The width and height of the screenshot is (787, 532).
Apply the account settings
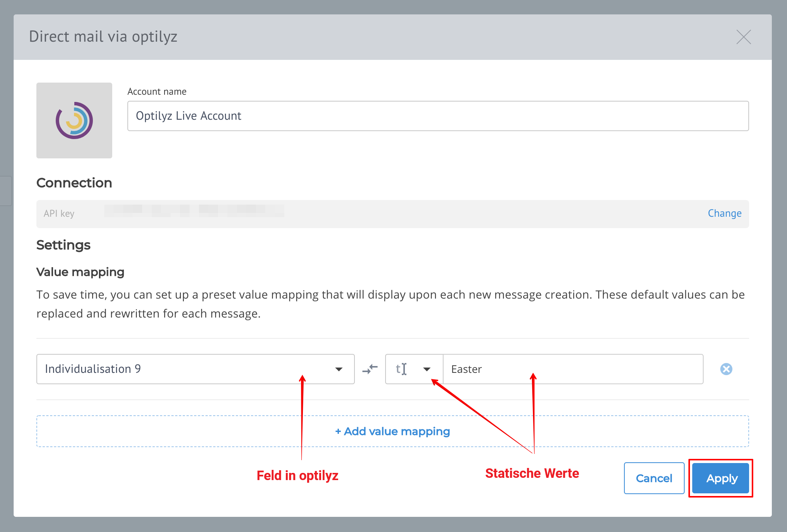coord(721,478)
